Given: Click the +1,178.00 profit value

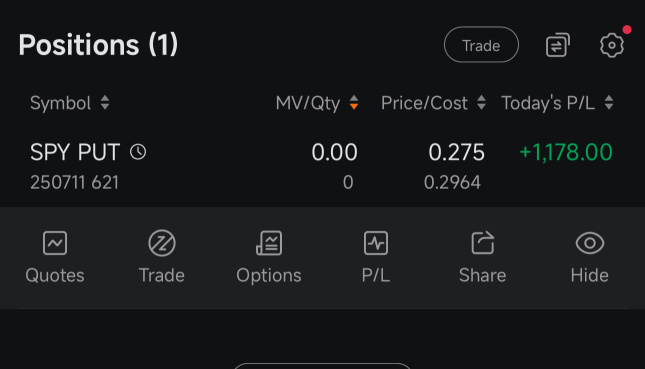Looking at the screenshot, I should pyautogui.click(x=566, y=152).
